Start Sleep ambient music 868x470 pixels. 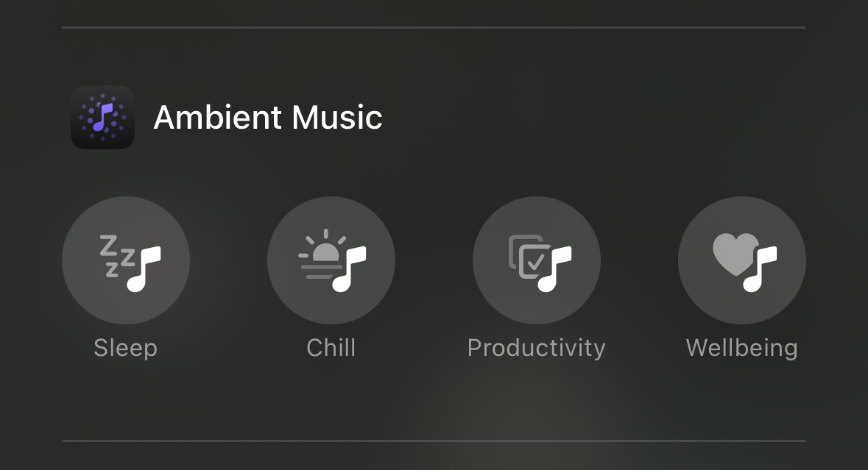[126, 260]
